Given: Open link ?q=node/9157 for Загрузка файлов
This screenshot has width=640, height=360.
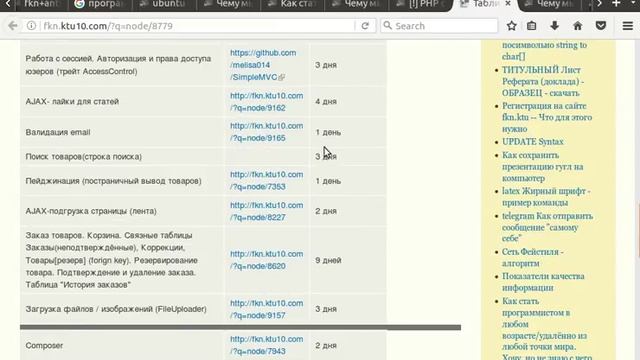Looking at the screenshot, I should click(267, 309).
